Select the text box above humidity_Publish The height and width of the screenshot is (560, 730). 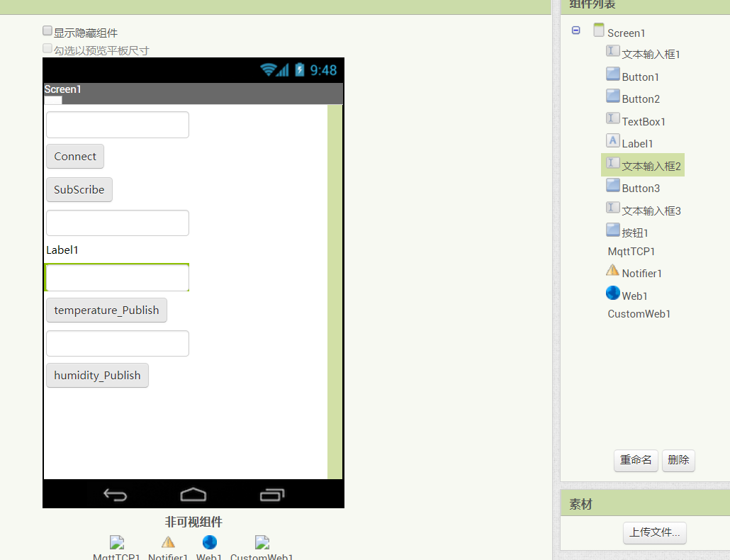pyautogui.click(x=118, y=344)
